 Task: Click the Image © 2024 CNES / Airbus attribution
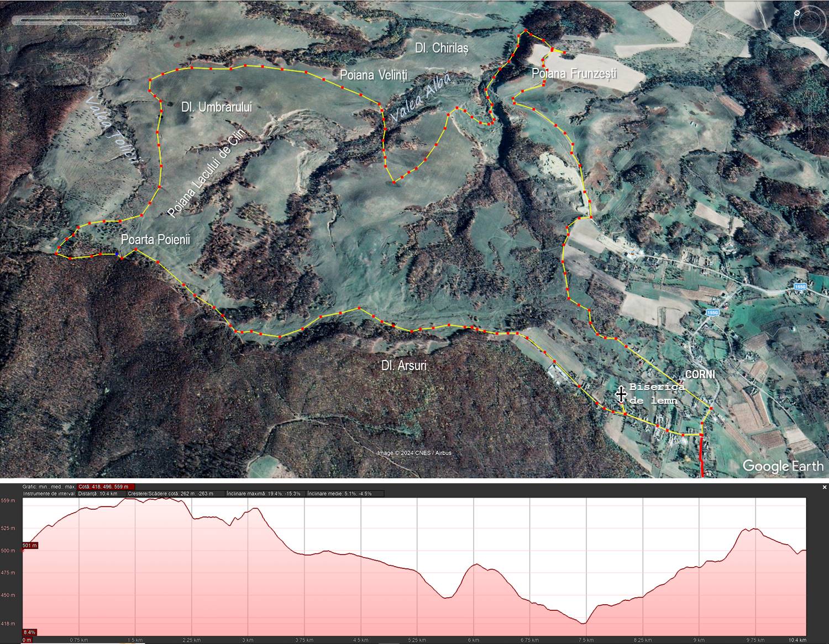tap(414, 453)
